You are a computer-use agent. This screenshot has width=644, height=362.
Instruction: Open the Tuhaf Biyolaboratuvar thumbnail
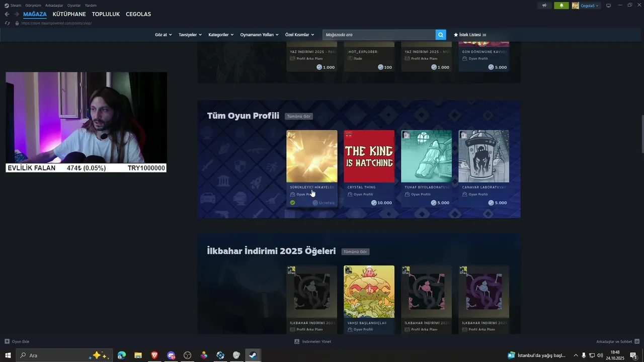[x=427, y=156]
